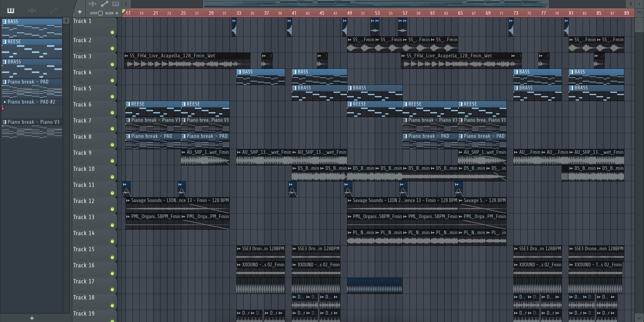644x322 pixels.
Task: Click the plus button beside STEP
Action: click(x=80, y=12)
